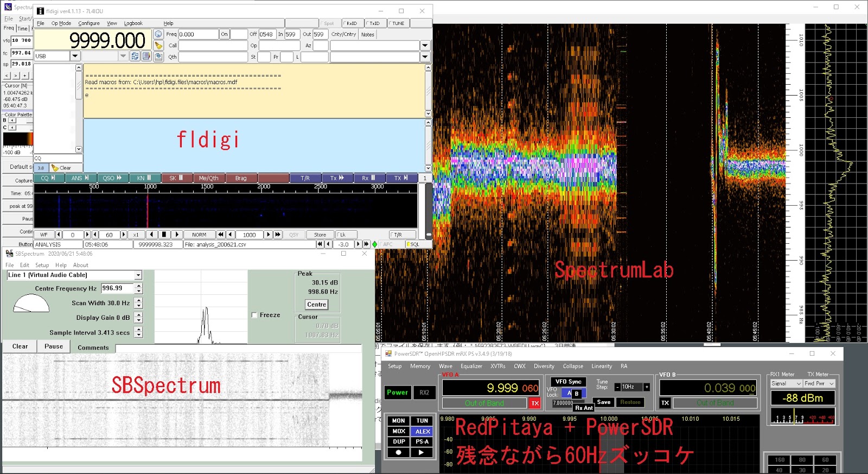This screenshot has height=474, width=868.
Task: Open the USB mode dropdown in fldigi
Action: pyautogui.click(x=75, y=56)
